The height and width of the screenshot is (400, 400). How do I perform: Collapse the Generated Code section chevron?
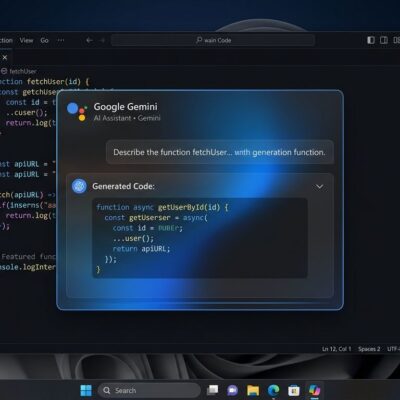point(319,186)
